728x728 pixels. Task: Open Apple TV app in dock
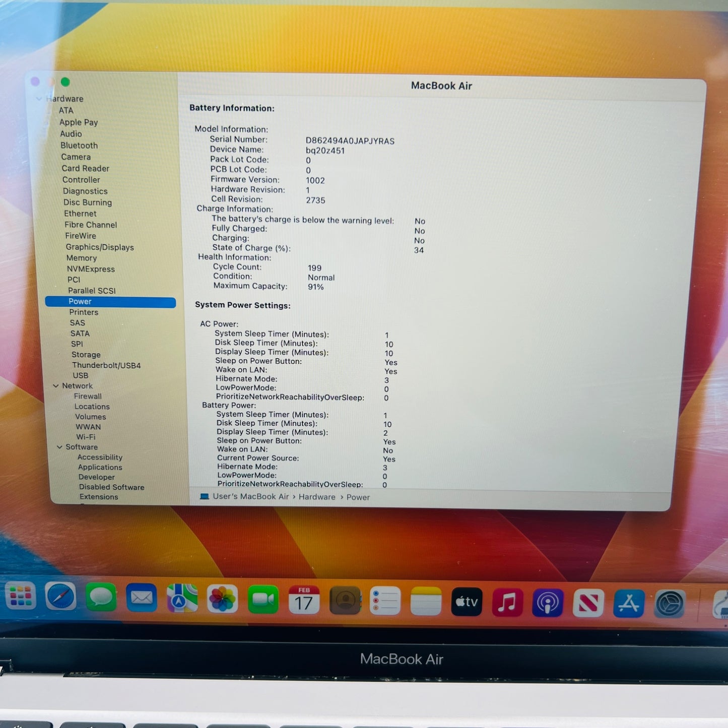(467, 602)
